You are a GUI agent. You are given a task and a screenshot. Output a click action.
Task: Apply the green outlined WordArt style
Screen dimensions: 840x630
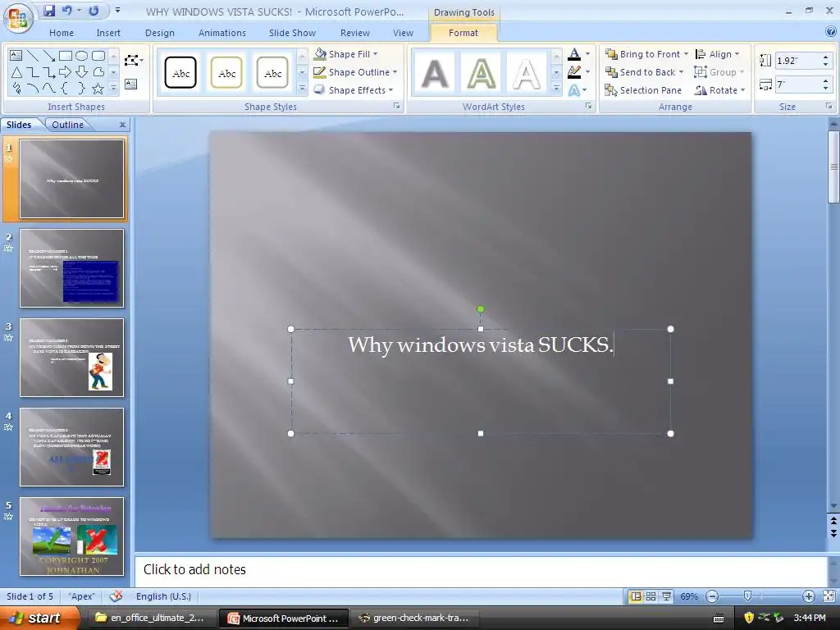tap(481, 73)
